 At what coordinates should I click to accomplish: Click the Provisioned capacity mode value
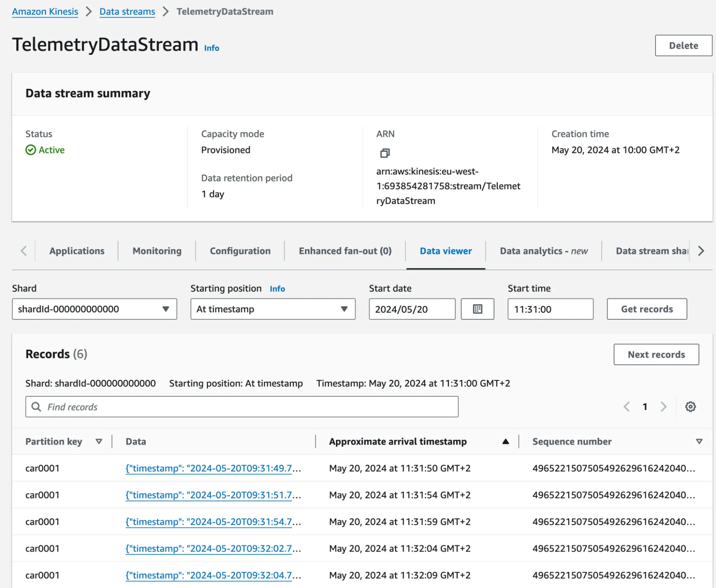(226, 150)
